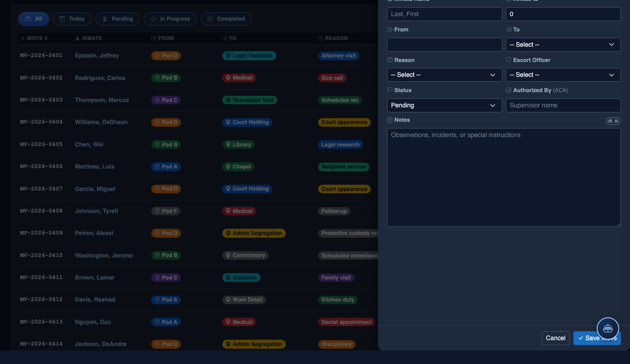Sort by the MOVE # column header
630x364 pixels.
coord(35,38)
